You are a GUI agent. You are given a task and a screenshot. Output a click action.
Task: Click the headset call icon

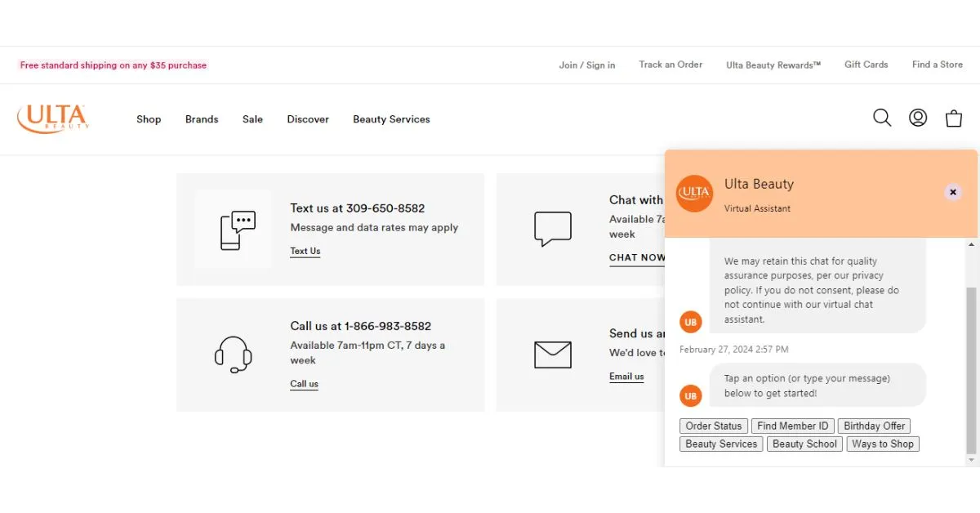[x=234, y=355]
